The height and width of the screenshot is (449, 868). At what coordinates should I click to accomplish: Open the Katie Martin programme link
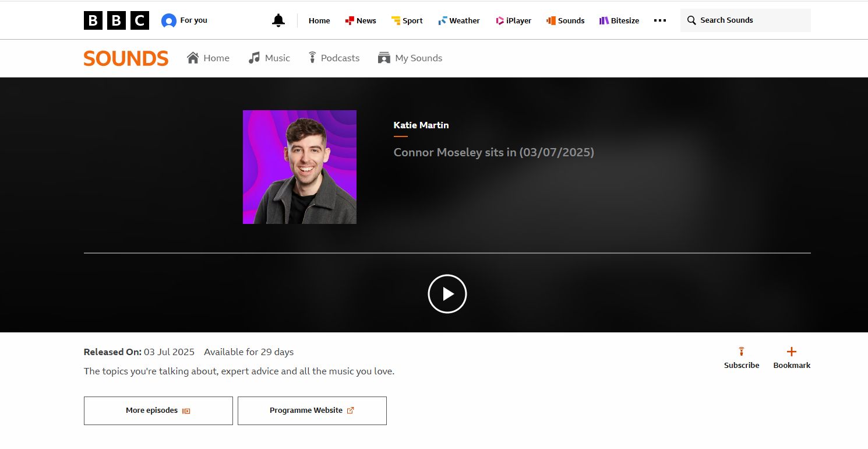421,125
